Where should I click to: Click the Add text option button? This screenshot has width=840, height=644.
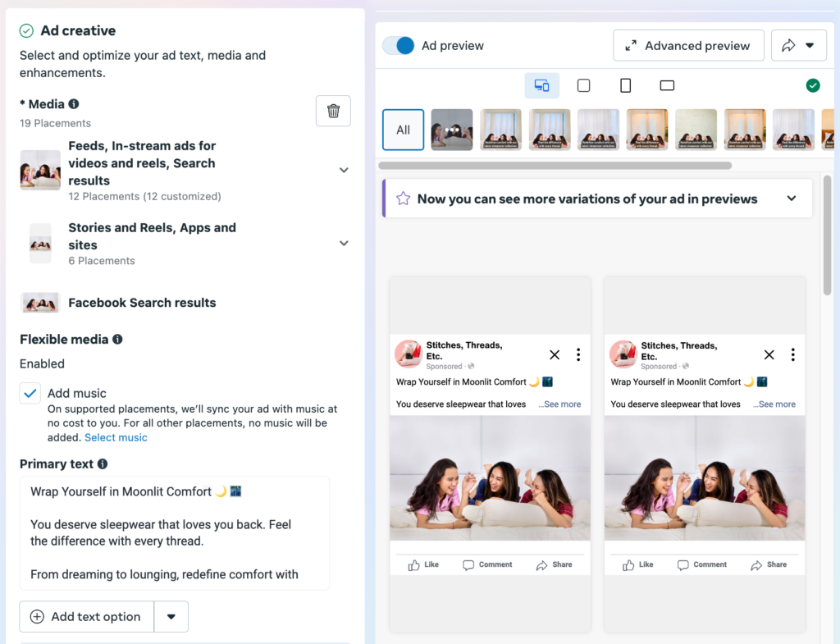[87, 617]
